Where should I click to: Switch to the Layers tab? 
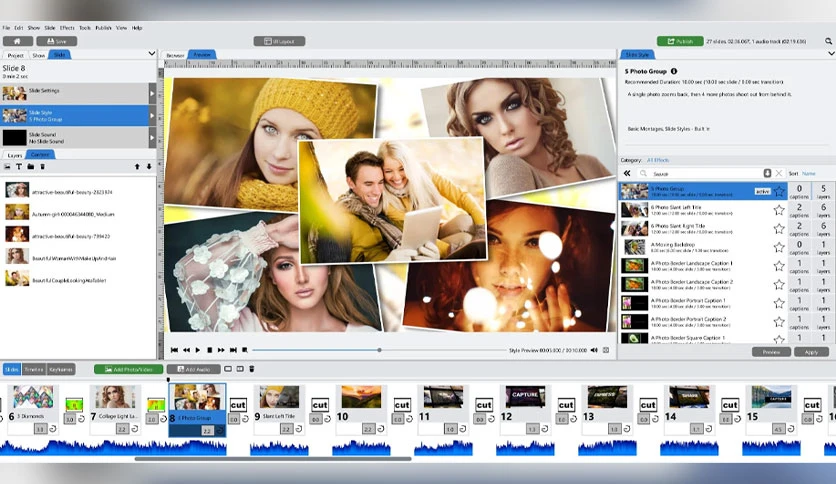[x=15, y=155]
